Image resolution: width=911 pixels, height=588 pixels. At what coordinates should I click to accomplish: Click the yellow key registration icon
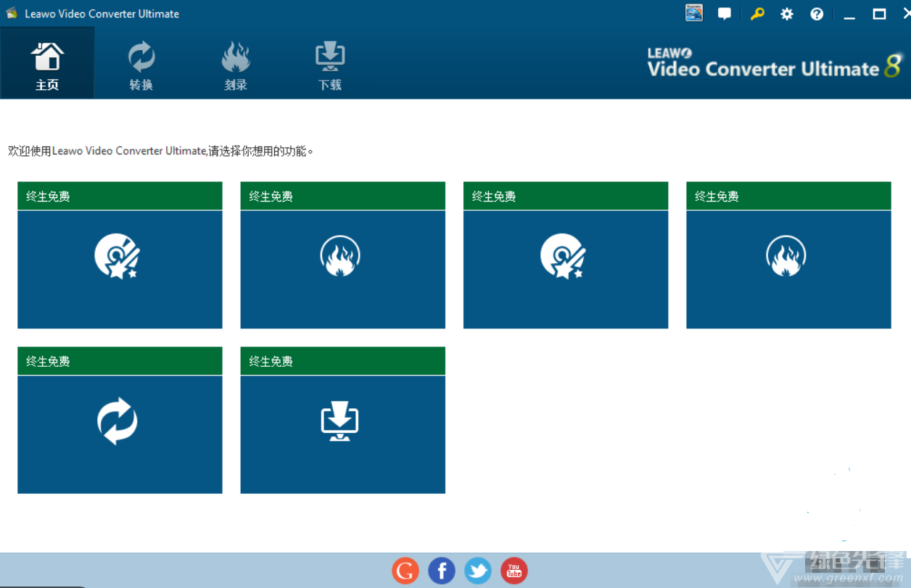(x=757, y=14)
